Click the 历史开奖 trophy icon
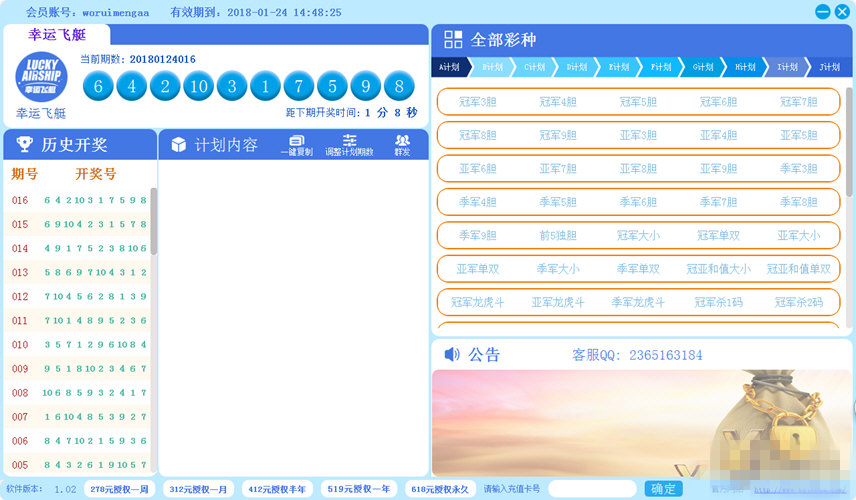The width and height of the screenshot is (856, 500). pos(25,144)
